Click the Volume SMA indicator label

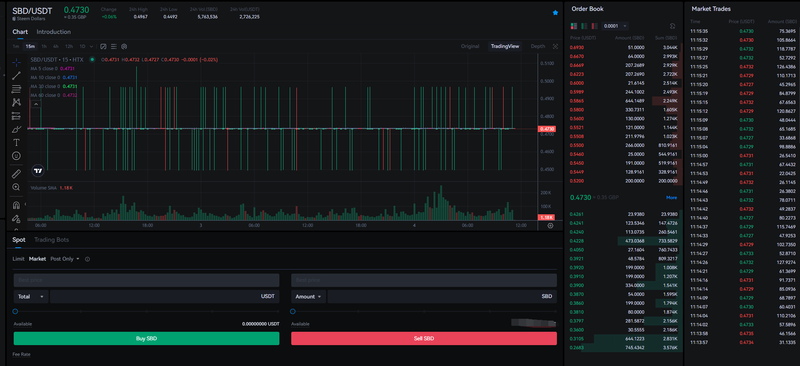click(44, 188)
